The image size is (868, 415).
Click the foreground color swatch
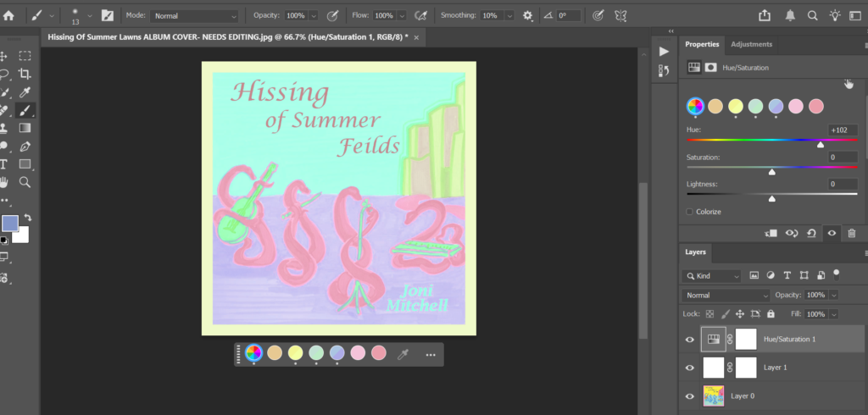pyautogui.click(x=10, y=224)
